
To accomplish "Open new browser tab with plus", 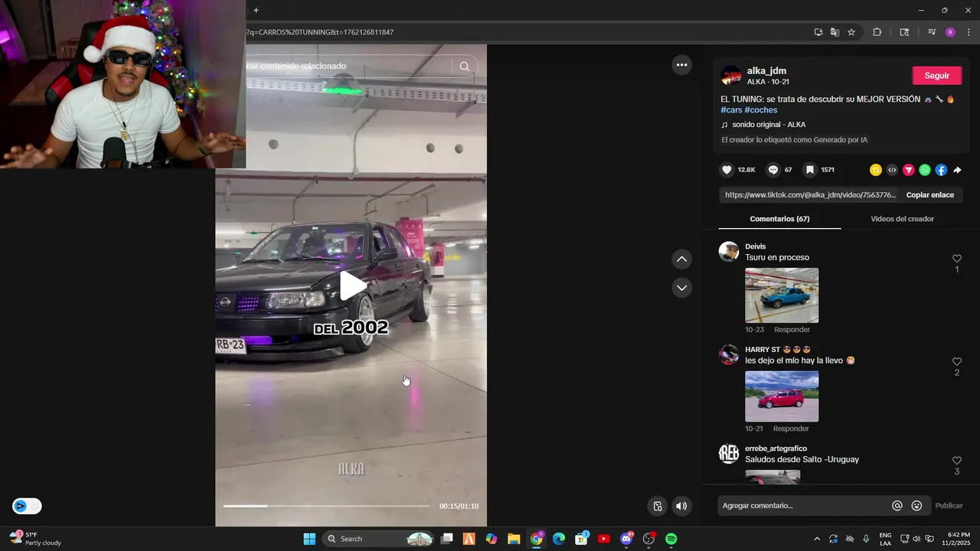I will [x=256, y=10].
